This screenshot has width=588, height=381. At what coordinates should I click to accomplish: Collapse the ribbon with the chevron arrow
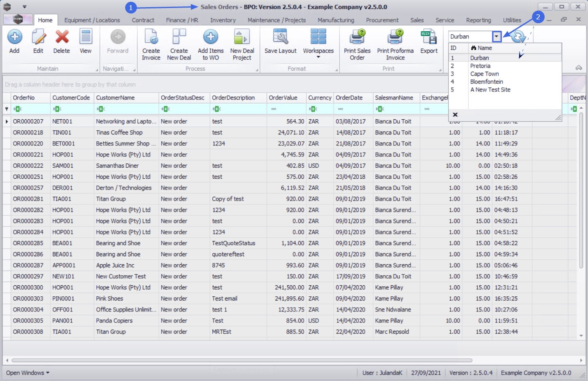pos(579,68)
